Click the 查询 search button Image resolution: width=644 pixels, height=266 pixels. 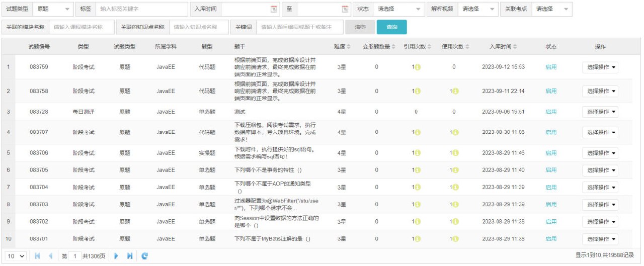click(x=391, y=27)
